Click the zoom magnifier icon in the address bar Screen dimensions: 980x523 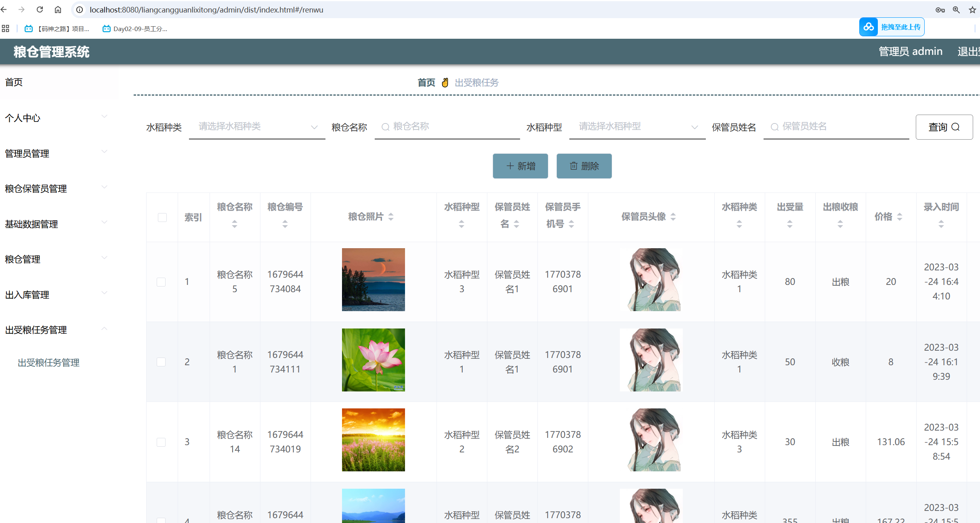956,10
